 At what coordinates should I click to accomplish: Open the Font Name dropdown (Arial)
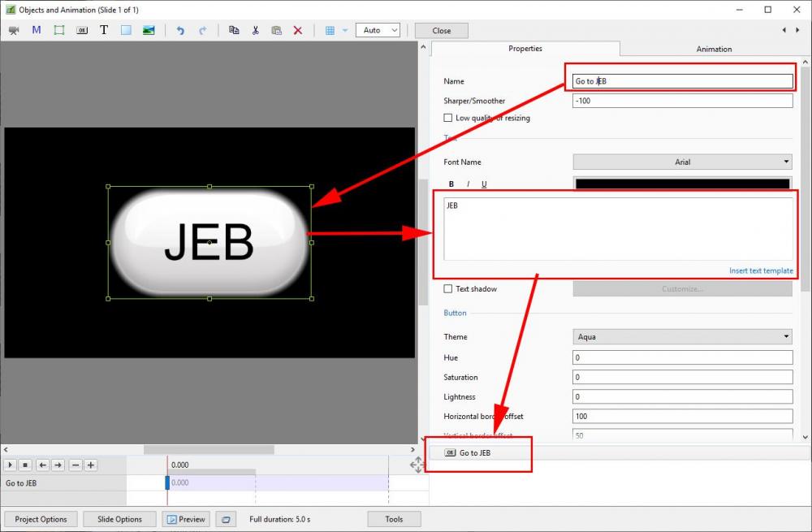(x=682, y=162)
